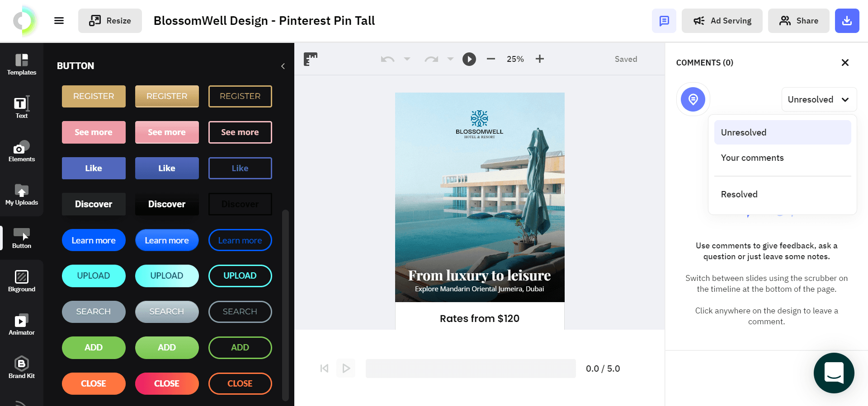The image size is (868, 406).
Task: Toggle rulers icon on canvas toolbar
Action: 311,59
